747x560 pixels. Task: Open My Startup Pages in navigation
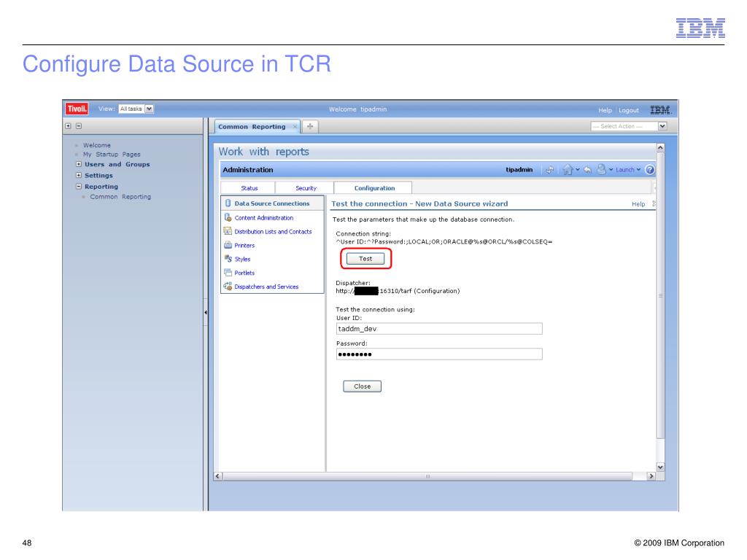[x=112, y=155]
